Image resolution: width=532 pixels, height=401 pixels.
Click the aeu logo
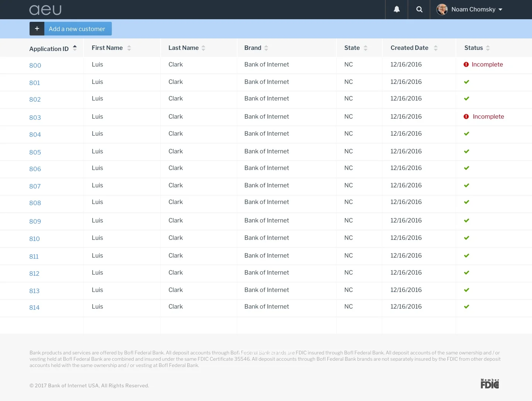(45, 10)
